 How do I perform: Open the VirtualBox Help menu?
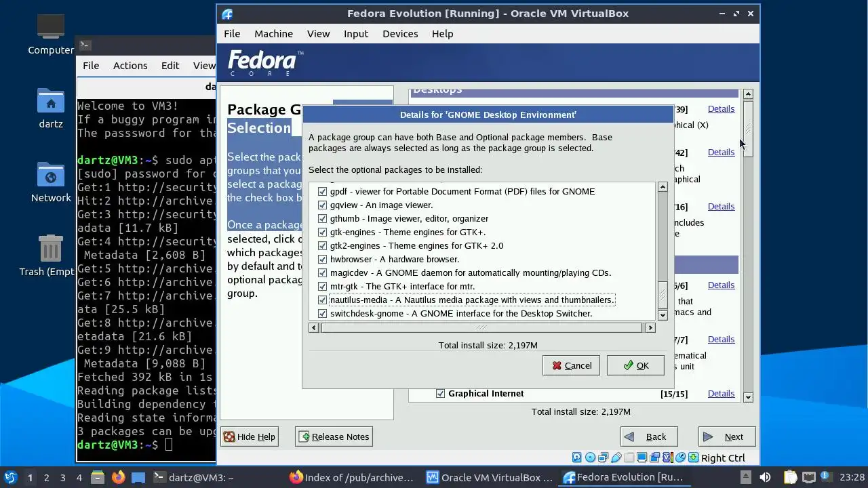[x=442, y=33]
